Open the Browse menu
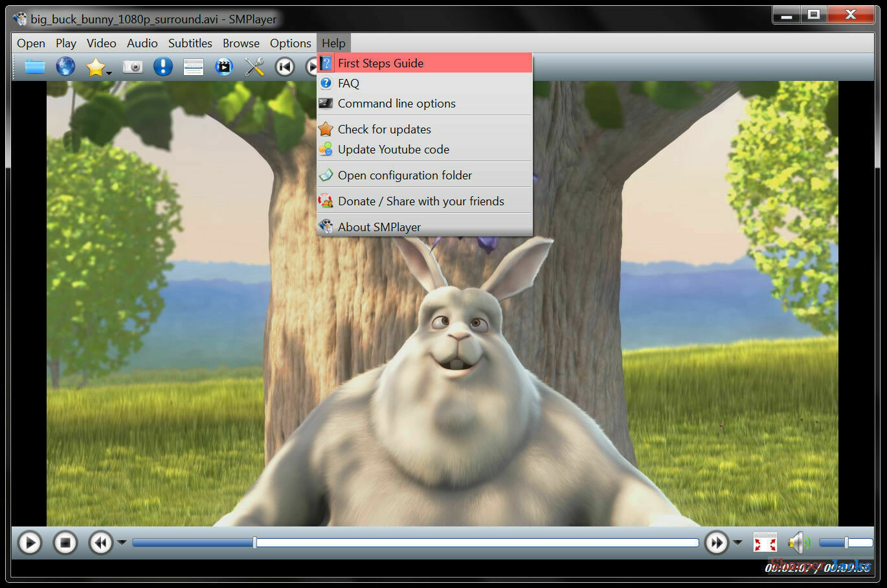Screen dimensions: 887x588 [241, 43]
